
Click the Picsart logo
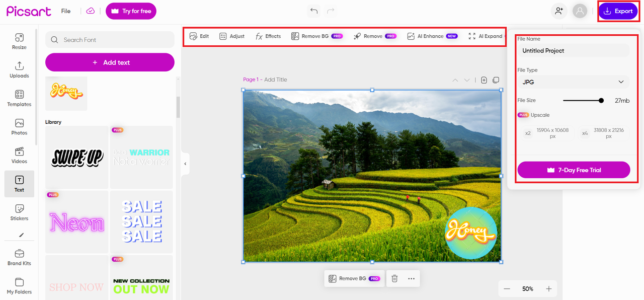point(28,11)
